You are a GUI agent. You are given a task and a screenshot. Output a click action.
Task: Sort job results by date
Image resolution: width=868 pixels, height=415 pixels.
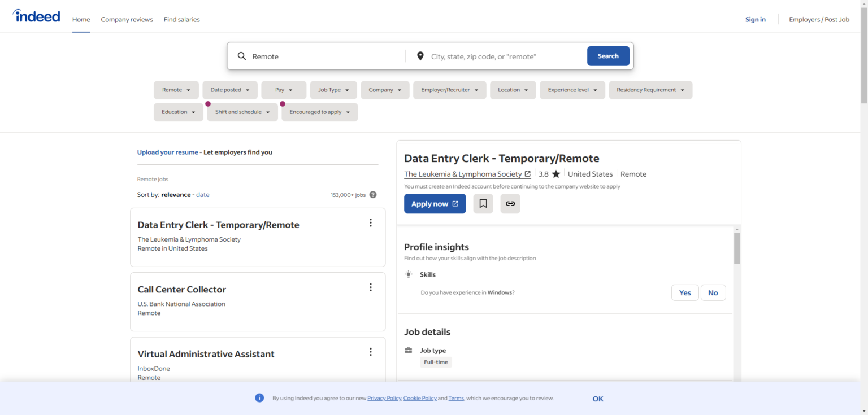(x=202, y=194)
